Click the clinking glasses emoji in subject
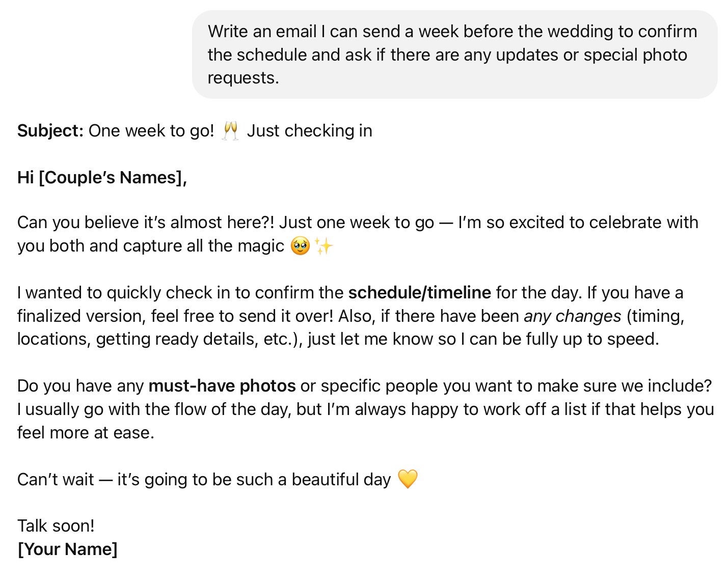The width and height of the screenshot is (728, 581). (x=230, y=131)
